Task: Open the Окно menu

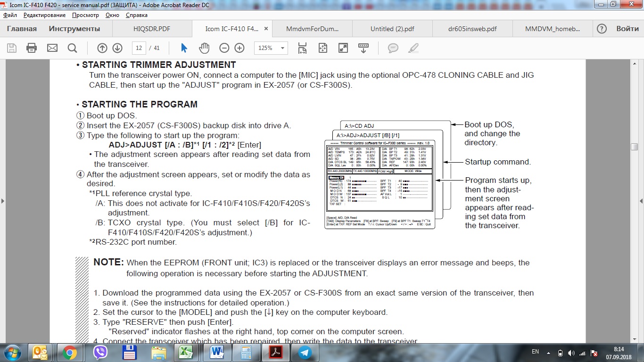Action: pos(112,15)
